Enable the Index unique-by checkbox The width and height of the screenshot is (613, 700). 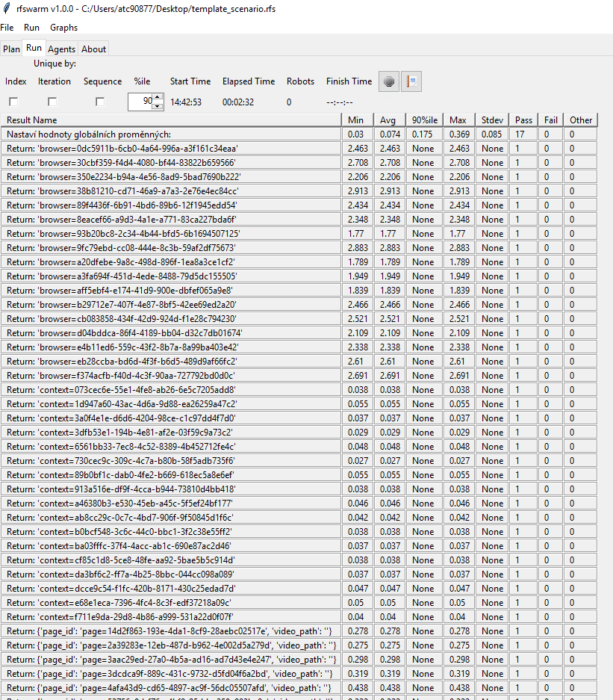14,102
